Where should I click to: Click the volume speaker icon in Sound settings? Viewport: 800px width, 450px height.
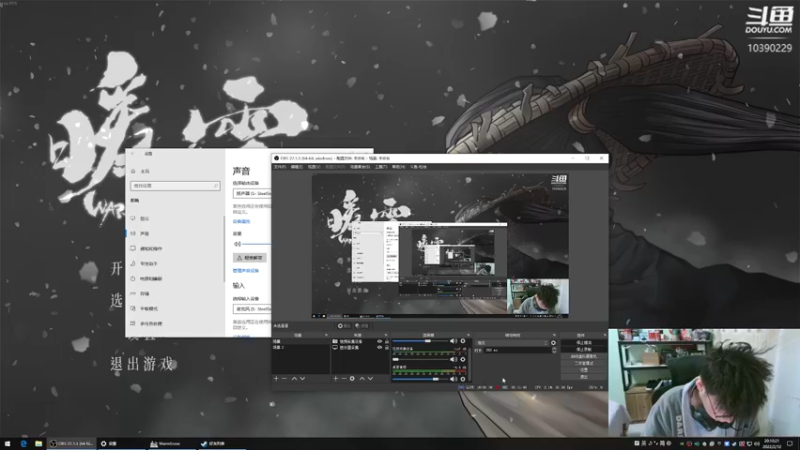point(237,244)
